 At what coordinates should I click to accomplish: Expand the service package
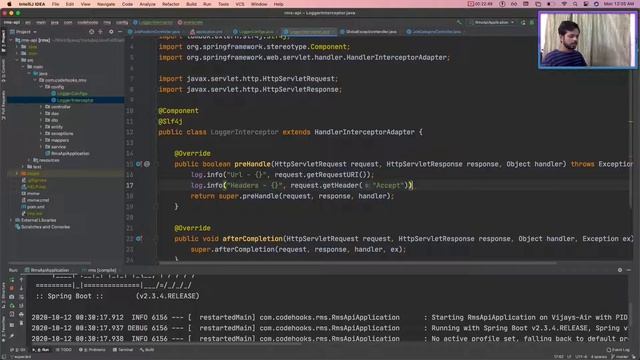coord(41,147)
